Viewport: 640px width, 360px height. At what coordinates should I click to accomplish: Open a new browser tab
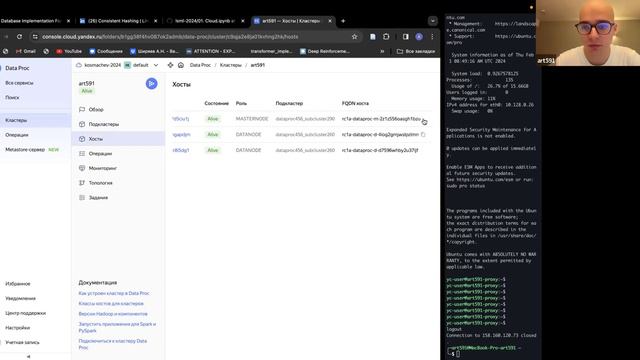343,21
